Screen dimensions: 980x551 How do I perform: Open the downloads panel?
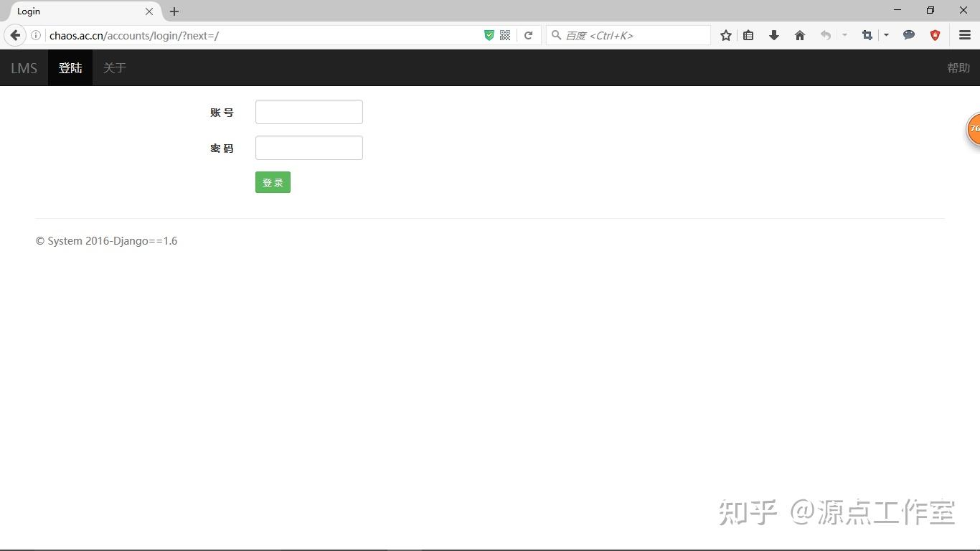774,34
